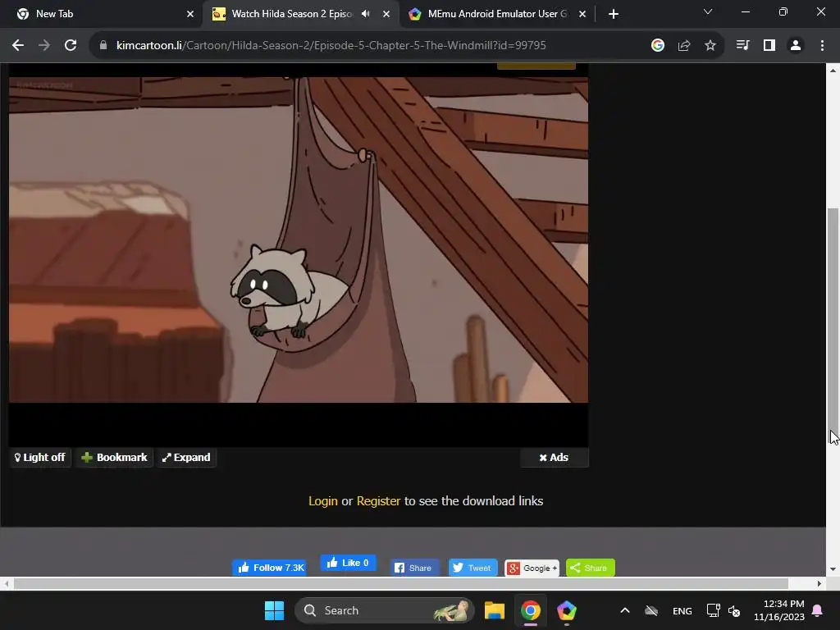
Task: Switch to MEmu Android Emulator tab
Action: pos(496,14)
